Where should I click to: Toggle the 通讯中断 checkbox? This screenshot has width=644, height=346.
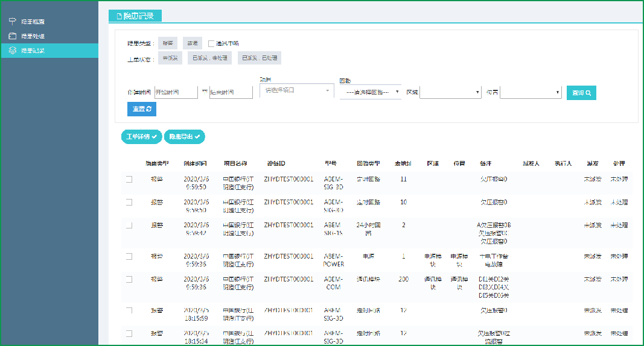[x=211, y=43]
